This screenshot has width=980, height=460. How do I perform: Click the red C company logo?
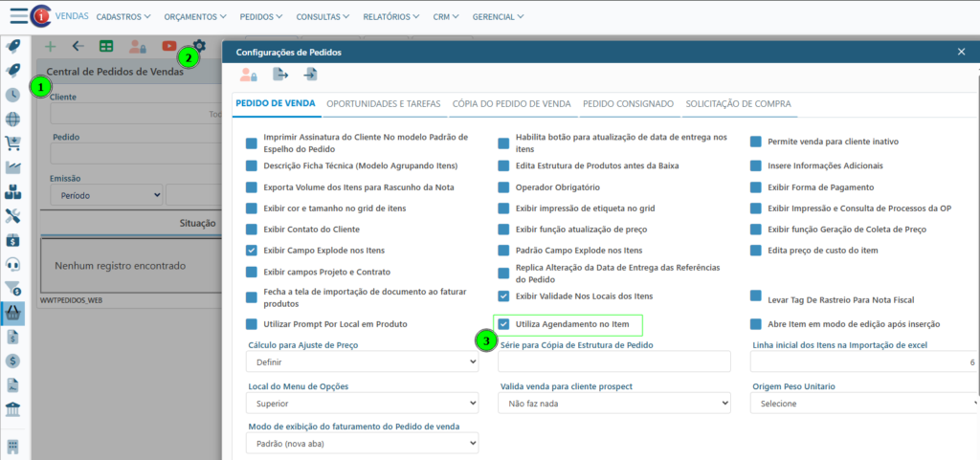[x=41, y=15]
